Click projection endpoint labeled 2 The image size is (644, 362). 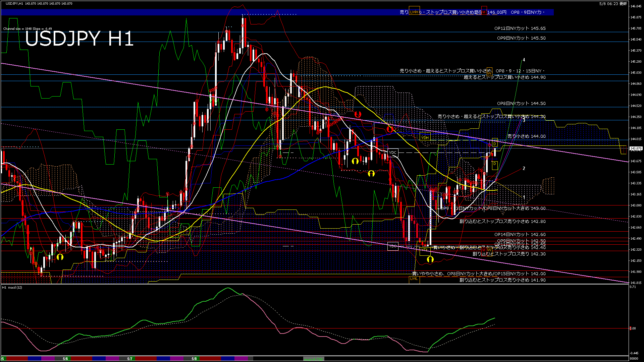[524, 169]
